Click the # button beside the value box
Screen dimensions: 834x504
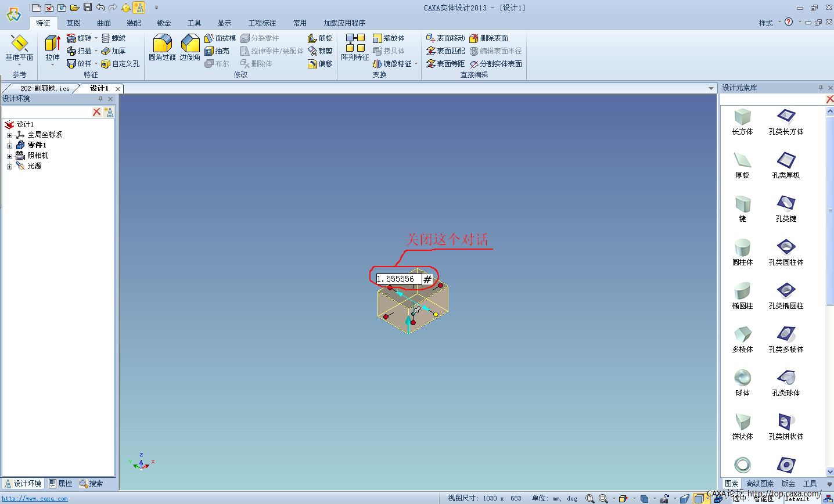tap(427, 279)
